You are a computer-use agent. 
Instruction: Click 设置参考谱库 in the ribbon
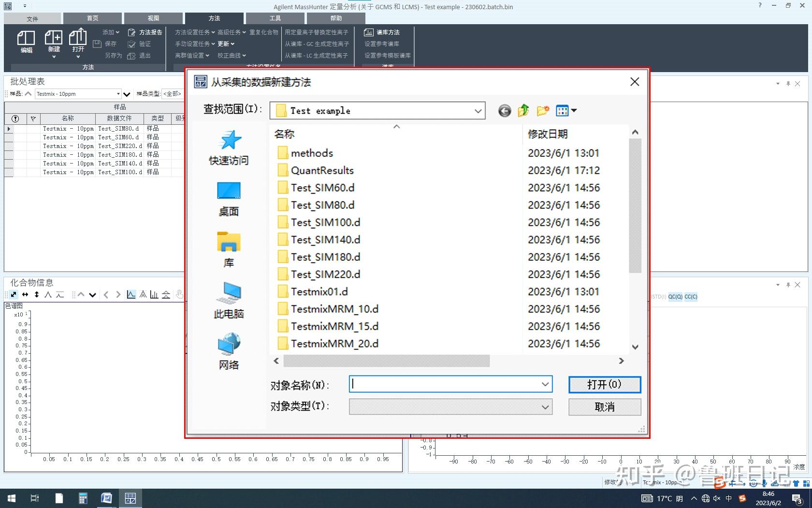pyautogui.click(x=382, y=44)
